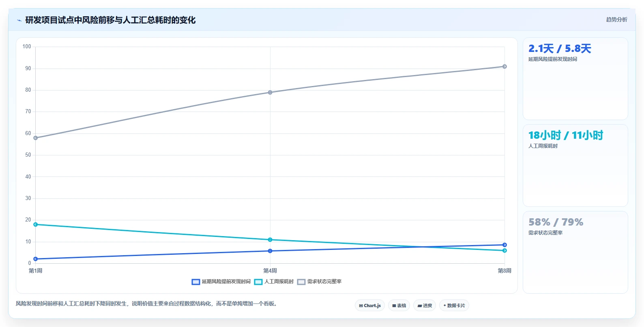Image resolution: width=644 pixels, height=327 pixels.
Task: Click gray data point at 第1周
Action: coord(36,138)
